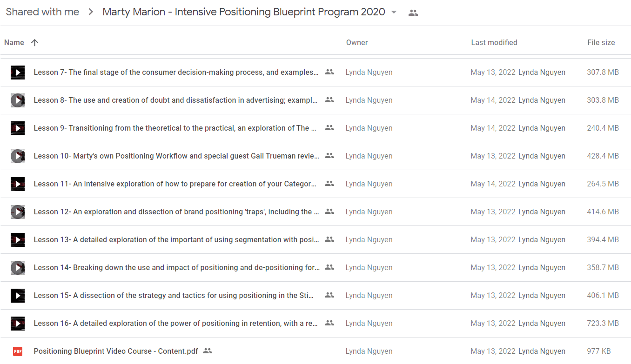Click the 406.1 MB file size value
The width and height of the screenshot is (631, 364).
(x=603, y=295)
